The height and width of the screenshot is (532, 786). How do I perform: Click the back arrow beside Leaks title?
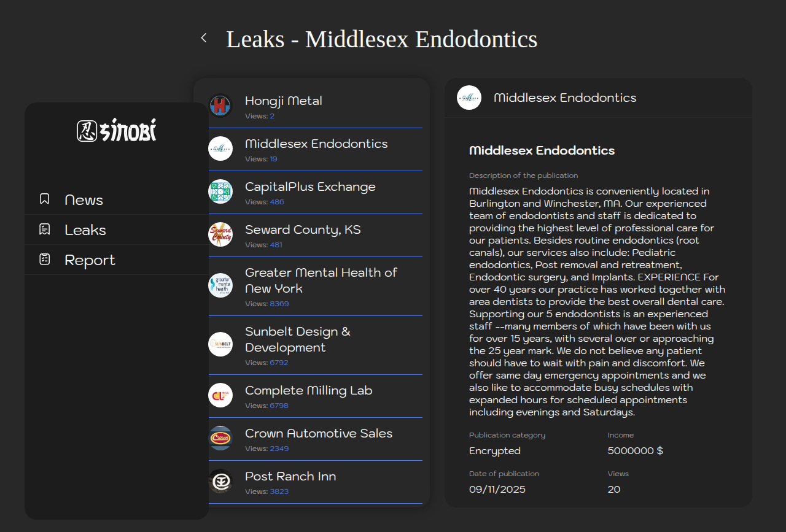204,38
